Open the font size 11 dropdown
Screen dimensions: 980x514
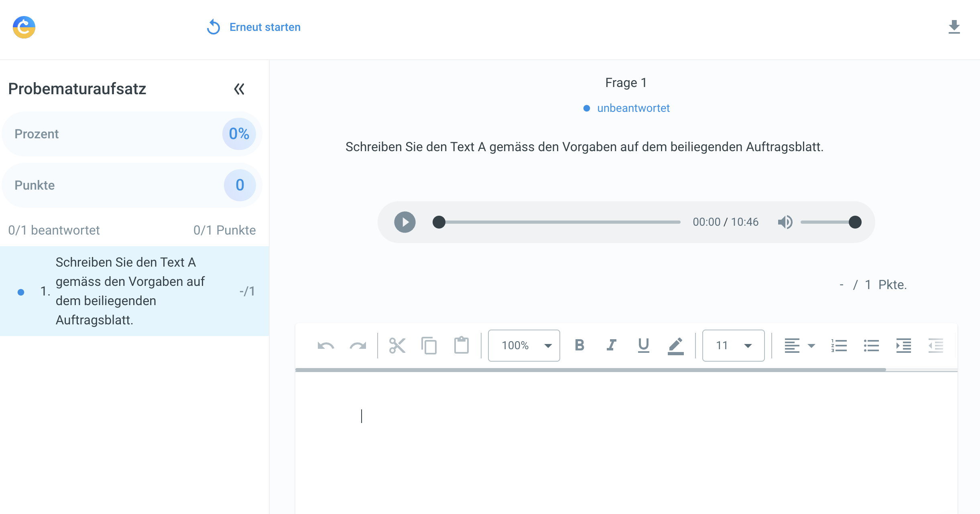(733, 346)
